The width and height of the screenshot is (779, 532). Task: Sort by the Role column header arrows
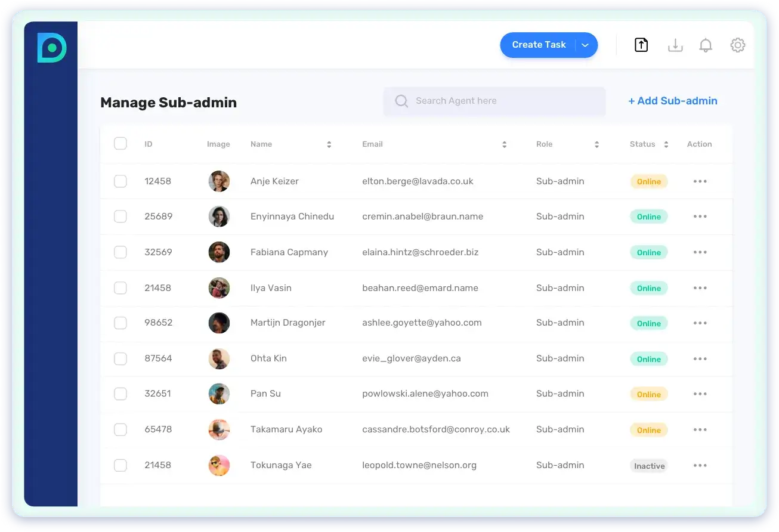pyautogui.click(x=596, y=144)
